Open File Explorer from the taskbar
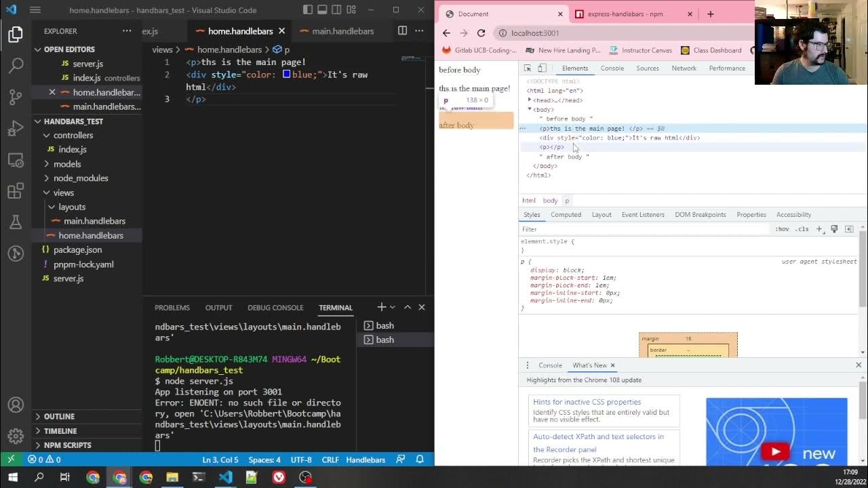Screen dimensions: 868x488 pyautogui.click(x=172, y=477)
